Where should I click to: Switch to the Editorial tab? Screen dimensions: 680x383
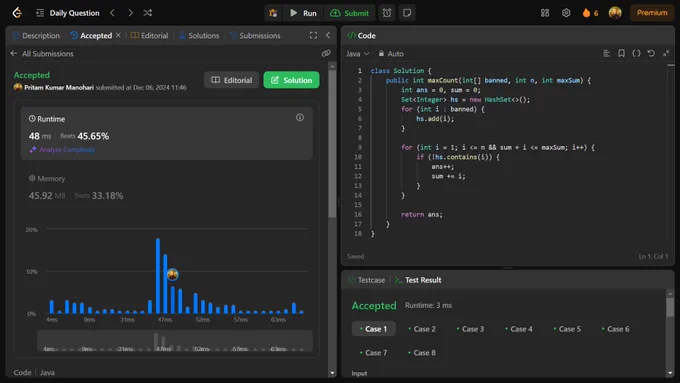[x=149, y=36]
